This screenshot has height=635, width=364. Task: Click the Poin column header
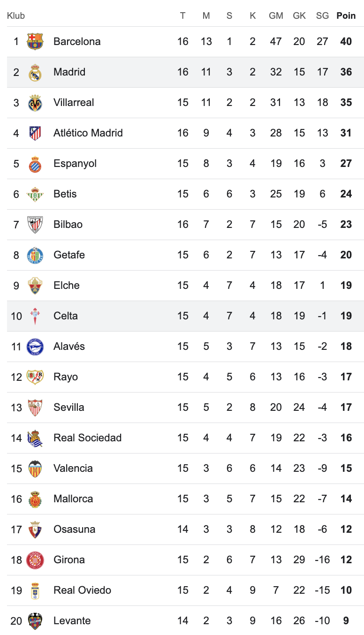click(346, 15)
